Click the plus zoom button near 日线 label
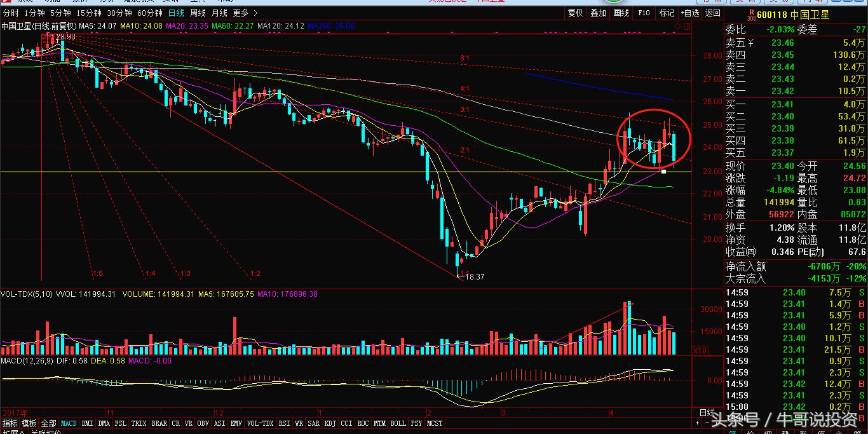Image resolution: width=868 pixels, height=434 pixels. 697,423
